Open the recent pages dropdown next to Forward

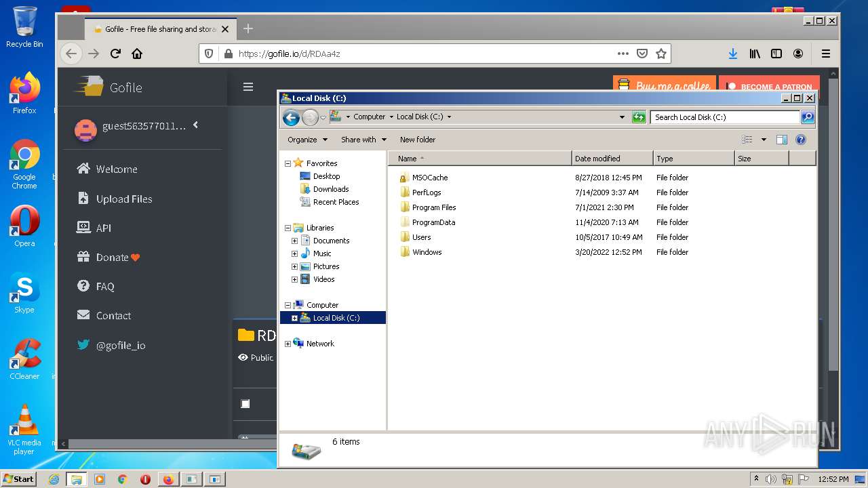click(x=323, y=117)
